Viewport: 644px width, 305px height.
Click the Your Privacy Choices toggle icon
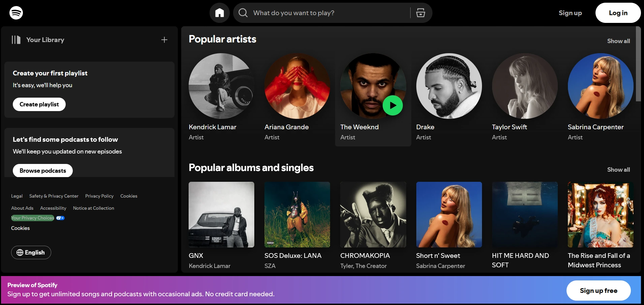tap(60, 218)
